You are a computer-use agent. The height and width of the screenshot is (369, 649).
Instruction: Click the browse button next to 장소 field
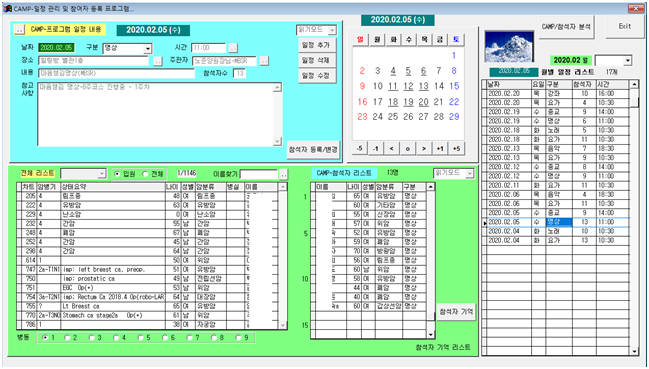(x=158, y=61)
